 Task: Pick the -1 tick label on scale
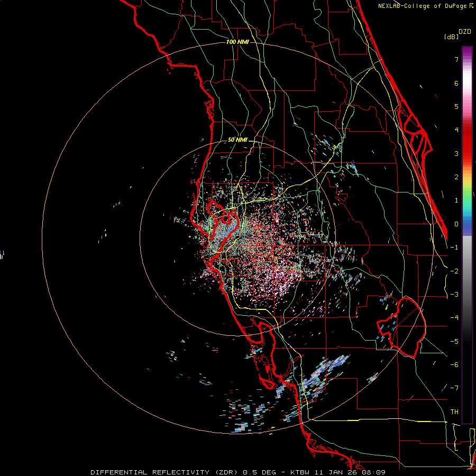pyautogui.click(x=454, y=248)
